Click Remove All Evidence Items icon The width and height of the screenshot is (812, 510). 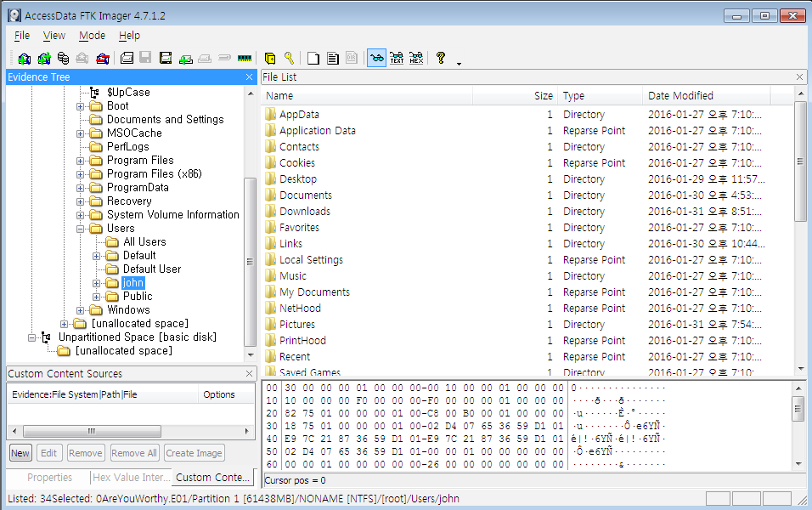point(103,58)
